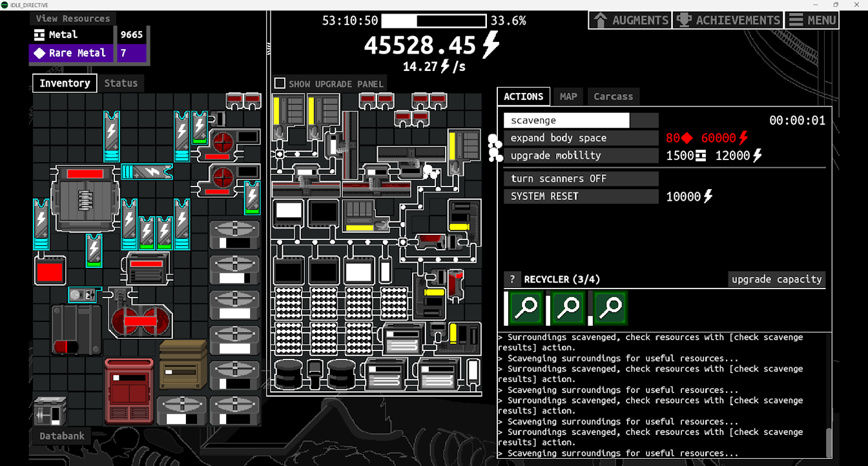This screenshot has height=466, width=868.
Task: Turn scanners OFF
Action: [x=581, y=179]
